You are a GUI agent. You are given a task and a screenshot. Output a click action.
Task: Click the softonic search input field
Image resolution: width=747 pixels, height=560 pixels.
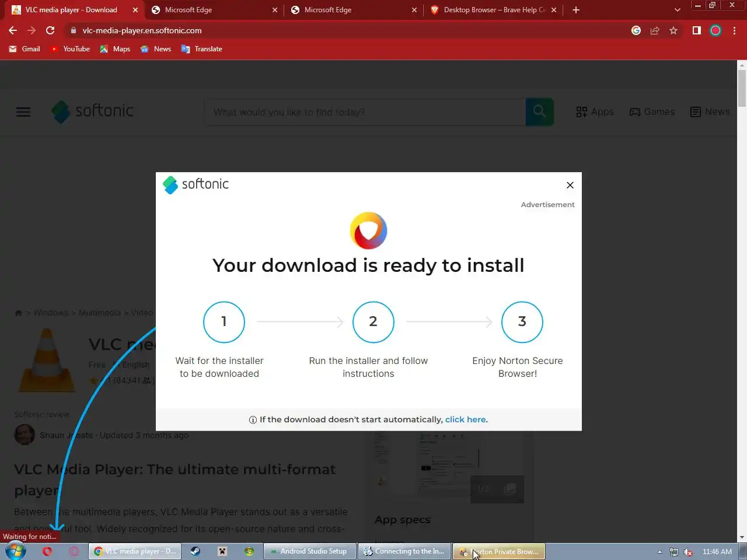tap(365, 112)
